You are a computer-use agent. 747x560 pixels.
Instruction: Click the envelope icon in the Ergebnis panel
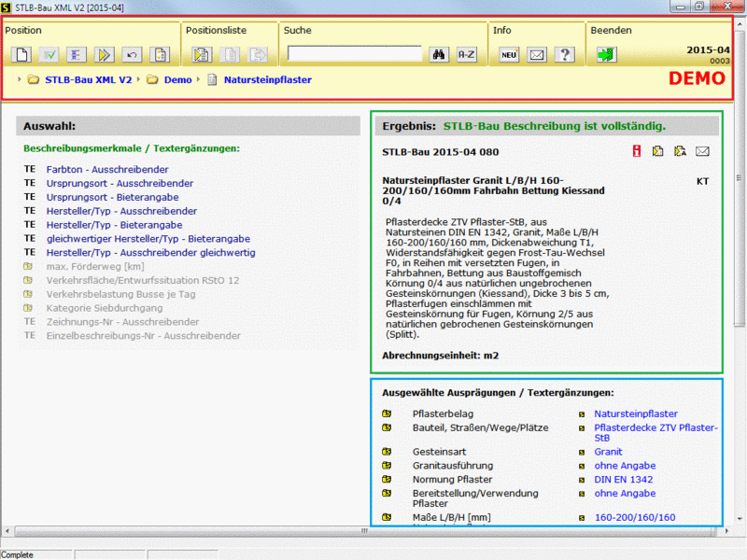click(x=702, y=151)
